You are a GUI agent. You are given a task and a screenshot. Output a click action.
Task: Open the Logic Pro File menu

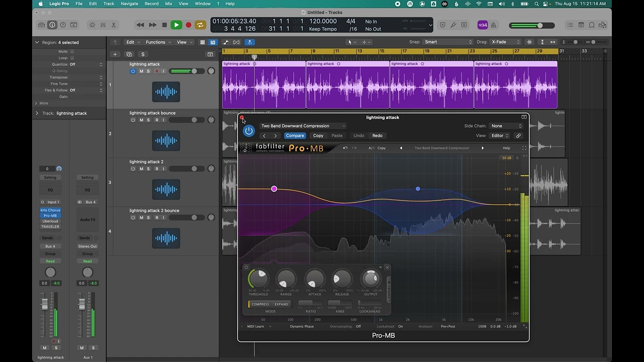79,4
